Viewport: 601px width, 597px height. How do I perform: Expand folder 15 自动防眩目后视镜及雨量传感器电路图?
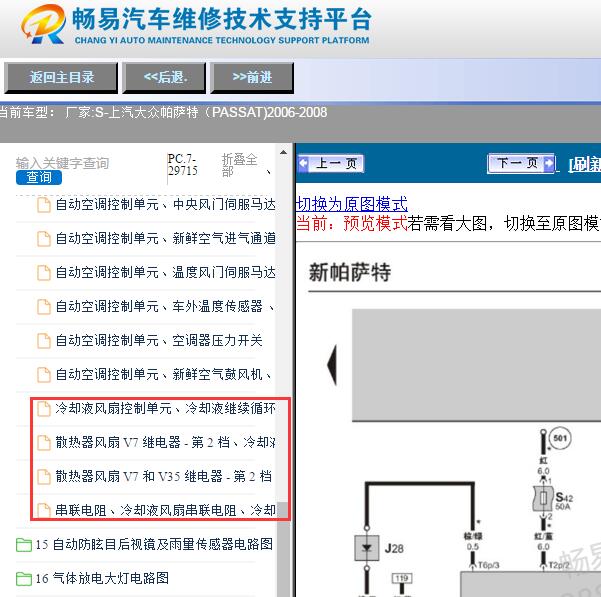click(x=154, y=544)
